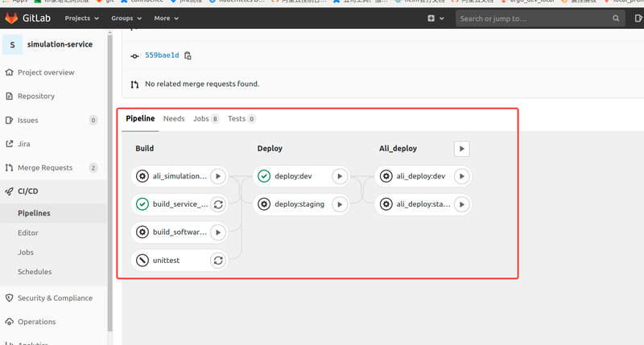Image resolution: width=644 pixels, height=345 pixels.
Task: Open commit 559bae1d link
Action: click(162, 55)
